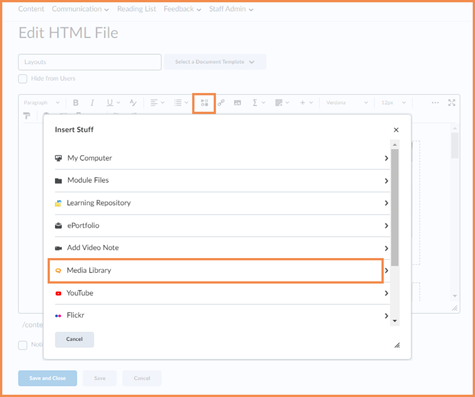Click the Module Files folder icon
This screenshot has width=475, height=397.
tap(58, 181)
